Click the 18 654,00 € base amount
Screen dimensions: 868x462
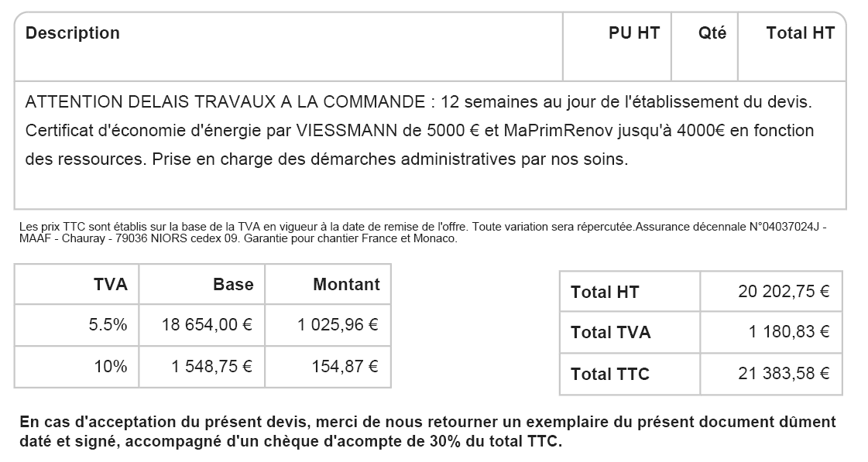click(207, 326)
